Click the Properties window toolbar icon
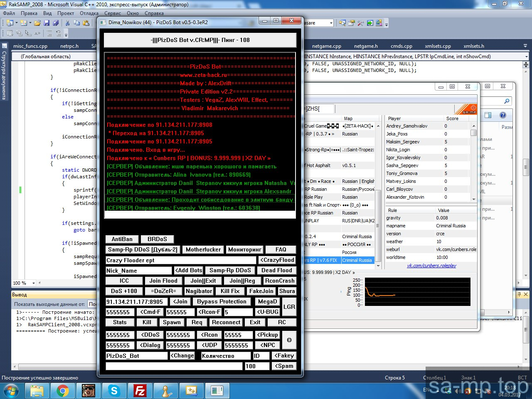 [x=352, y=23]
